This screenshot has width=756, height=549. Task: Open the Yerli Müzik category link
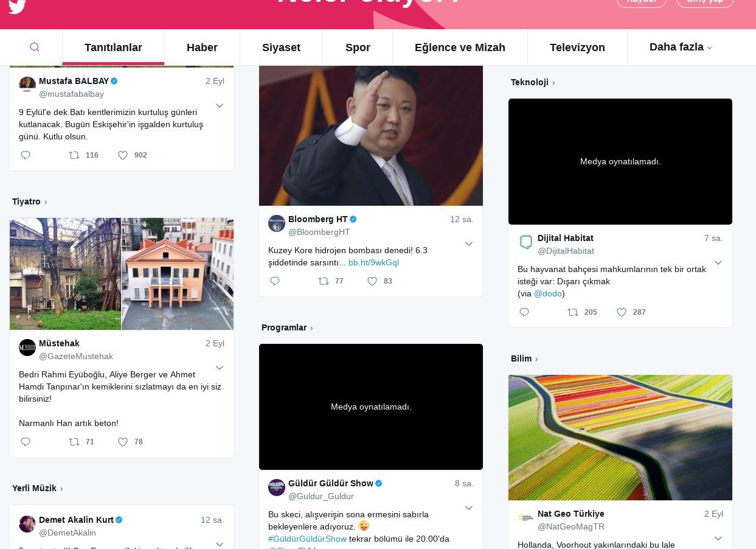point(38,488)
